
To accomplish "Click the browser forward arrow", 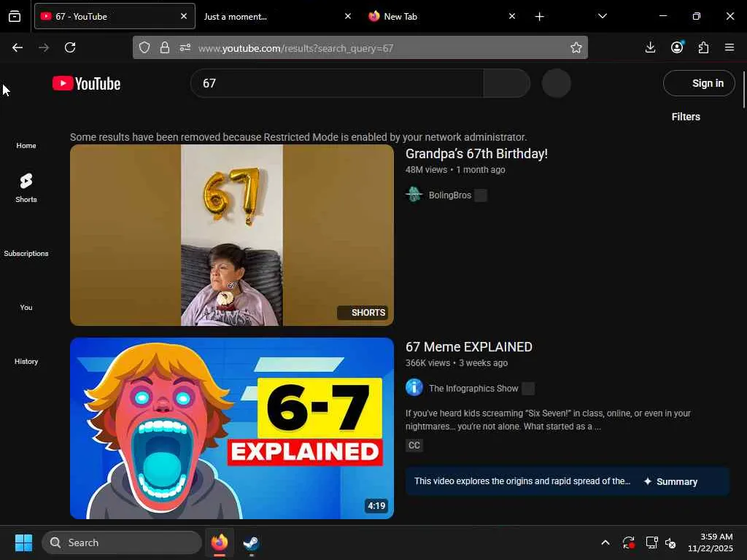I will (x=44, y=47).
